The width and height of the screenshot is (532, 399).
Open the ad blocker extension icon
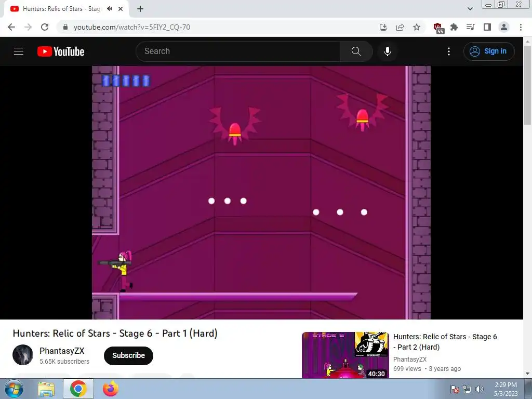[x=438, y=28]
